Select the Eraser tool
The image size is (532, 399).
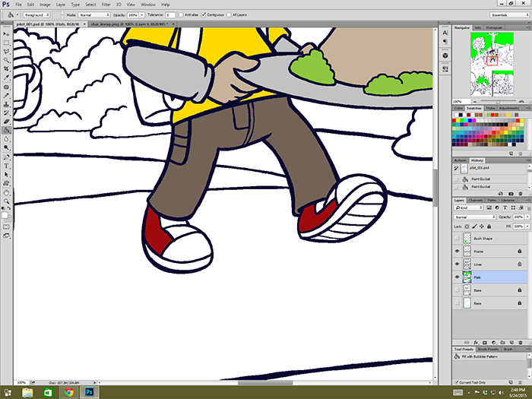click(6, 122)
